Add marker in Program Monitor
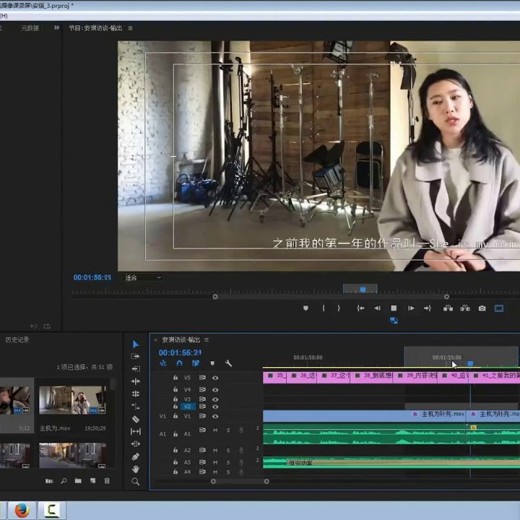The height and width of the screenshot is (520, 520). coord(306,308)
